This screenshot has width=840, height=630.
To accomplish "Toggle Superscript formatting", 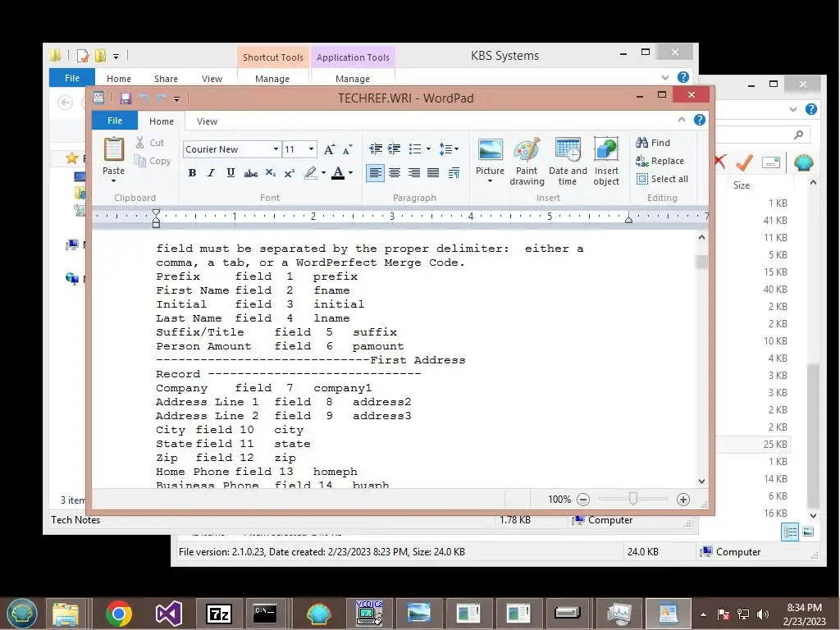I will [290, 172].
